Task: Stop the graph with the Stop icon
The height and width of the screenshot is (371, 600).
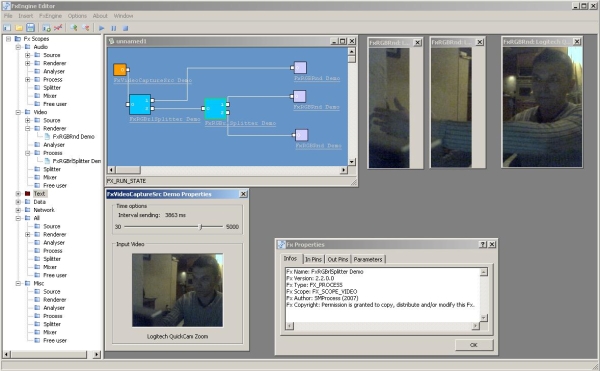Action: tap(125, 28)
